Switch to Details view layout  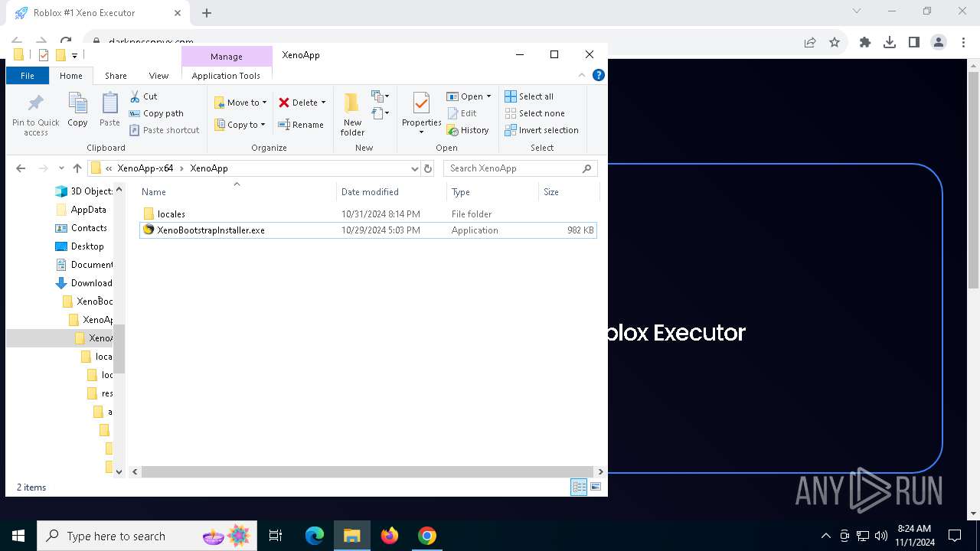coord(579,487)
